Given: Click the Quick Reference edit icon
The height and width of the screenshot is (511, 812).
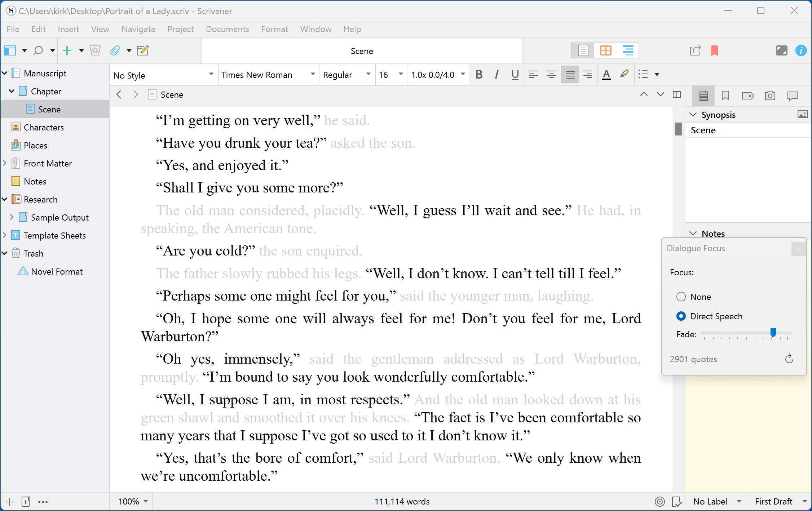Looking at the screenshot, I should (x=143, y=51).
